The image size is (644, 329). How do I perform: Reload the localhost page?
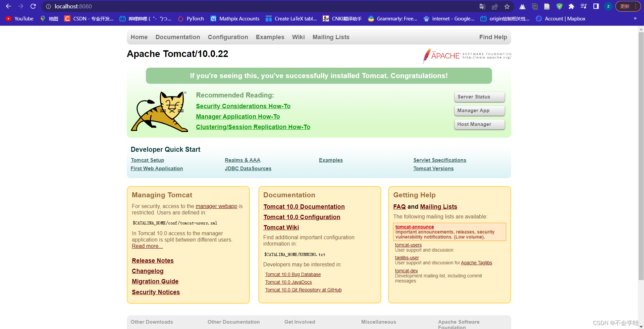(x=33, y=6)
